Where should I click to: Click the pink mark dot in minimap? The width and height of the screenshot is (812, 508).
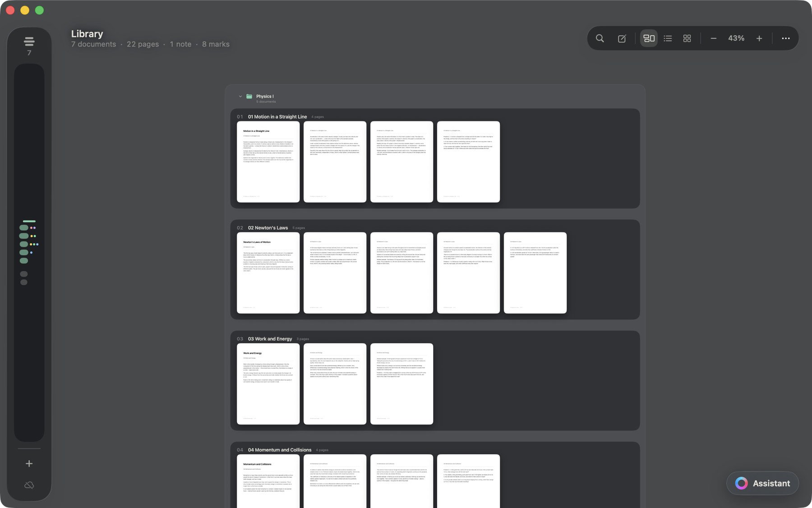click(x=31, y=228)
